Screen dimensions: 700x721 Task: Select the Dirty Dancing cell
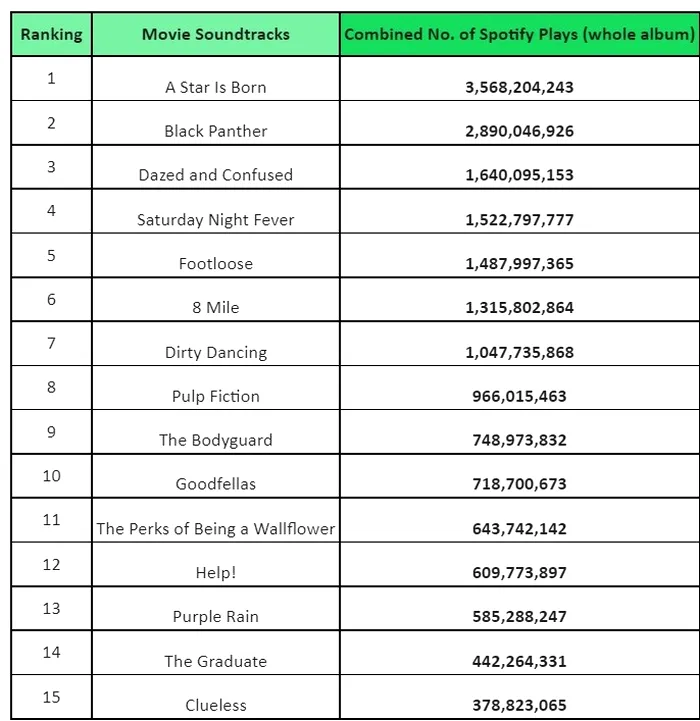(215, 352)
